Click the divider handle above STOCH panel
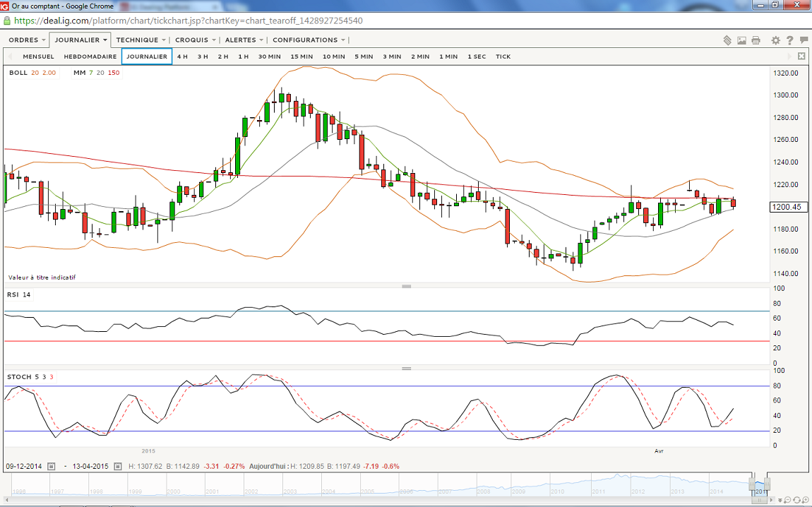The height and width of the screenshot is (507, 812). tap(407, 369)
